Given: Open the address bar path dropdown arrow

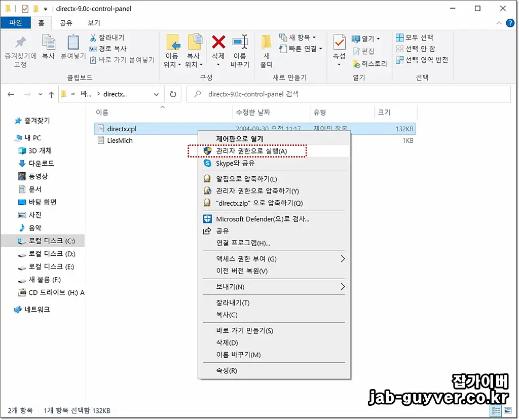Looking at the screenshot, I should pos(157,94).
